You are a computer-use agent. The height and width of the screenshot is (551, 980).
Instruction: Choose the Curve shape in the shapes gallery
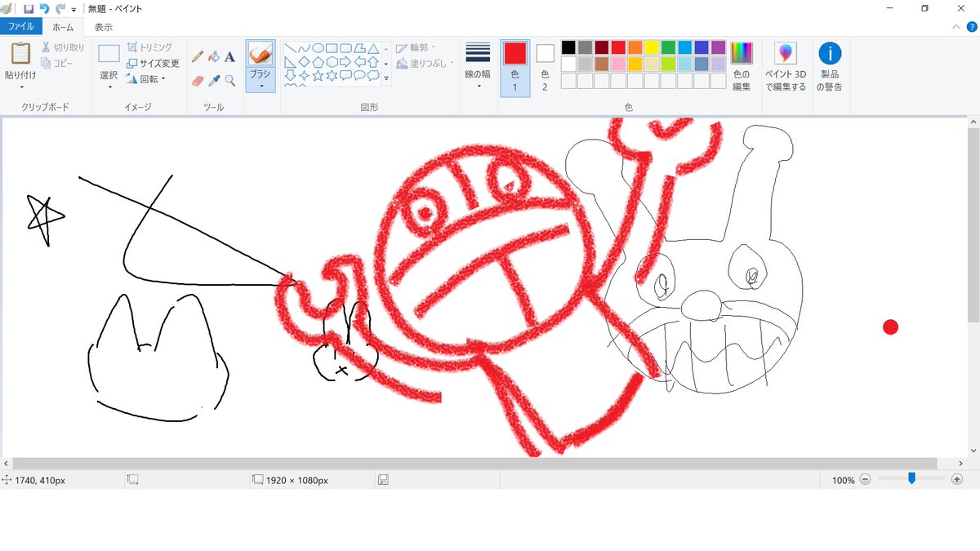tap(304, 48)
